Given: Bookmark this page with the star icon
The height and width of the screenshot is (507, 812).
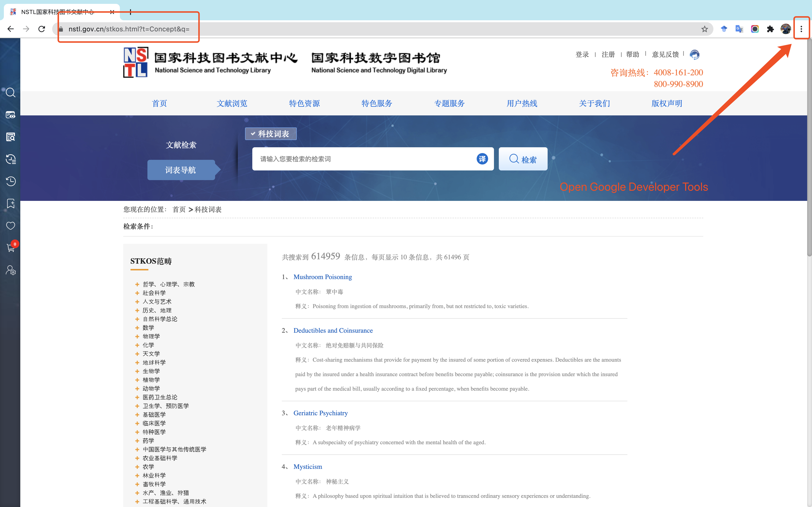Looking at the screenshot, I should [x=704, y=29].
